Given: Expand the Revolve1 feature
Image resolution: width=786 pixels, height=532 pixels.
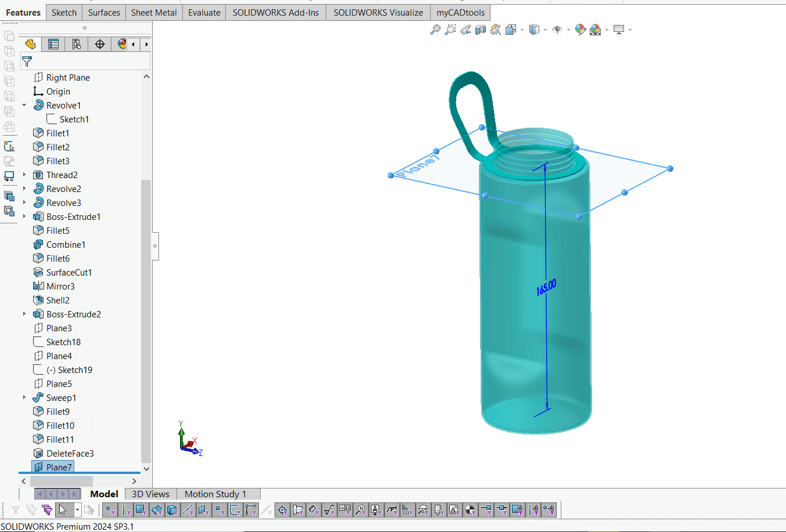Looking at the screenshot, I should [23, 105].
